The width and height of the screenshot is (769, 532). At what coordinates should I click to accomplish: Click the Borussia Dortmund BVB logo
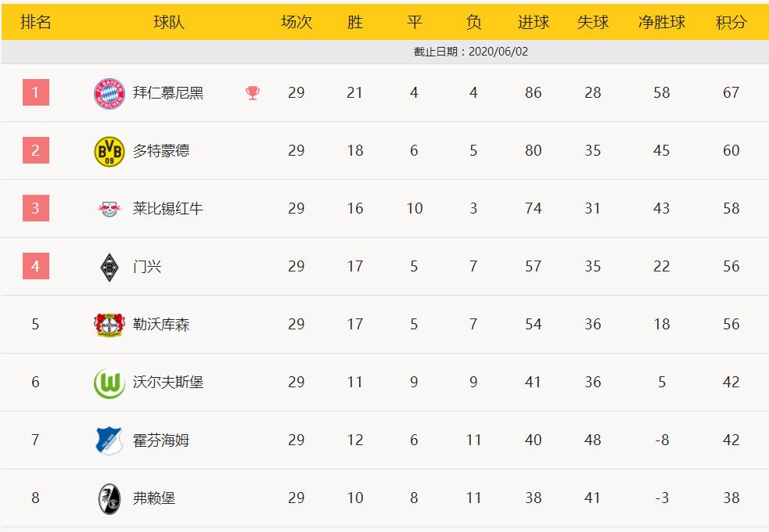click(x=110, y=151)
